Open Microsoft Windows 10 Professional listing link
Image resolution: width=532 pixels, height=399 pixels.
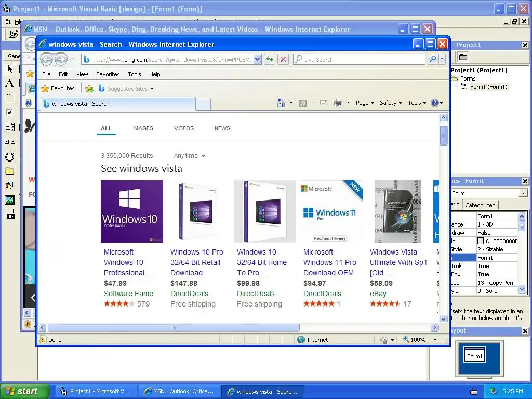point(129,262)
